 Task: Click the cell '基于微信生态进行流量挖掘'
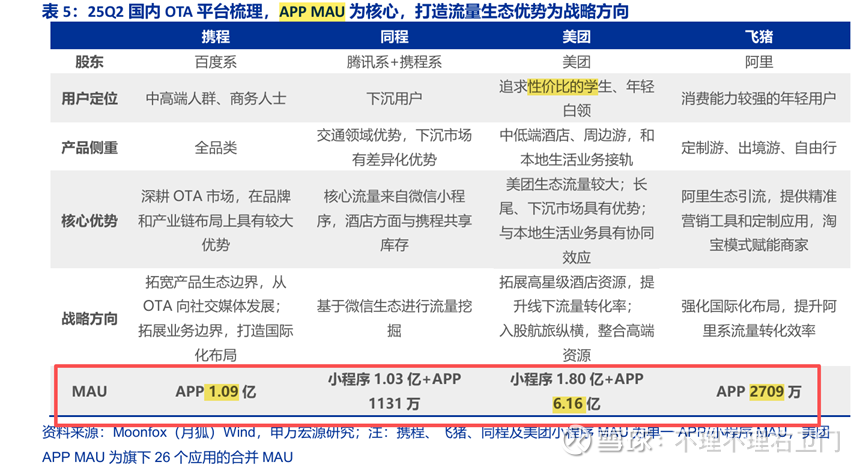[x=394, y=318]
